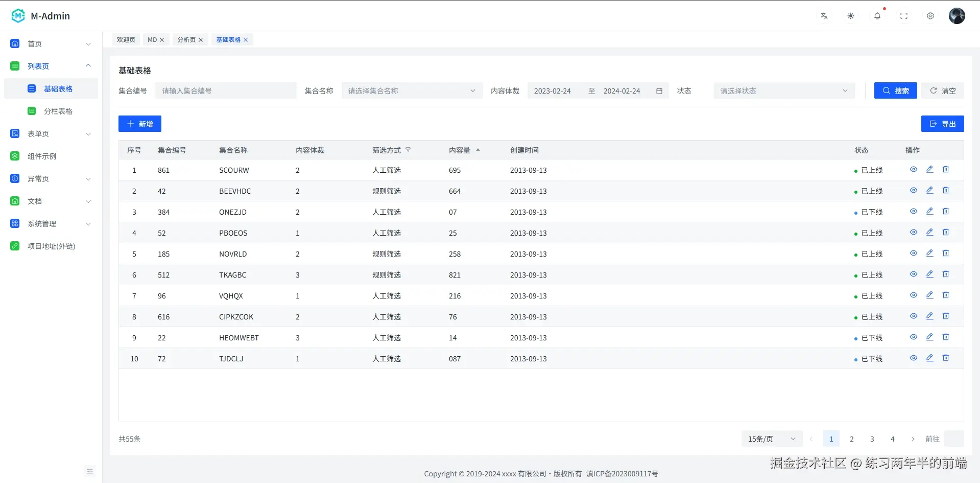The width and height of the screenshot is (980, 483).
Task: Open 分栏表格 in the sidebar
Action: [x=58, y=111]
